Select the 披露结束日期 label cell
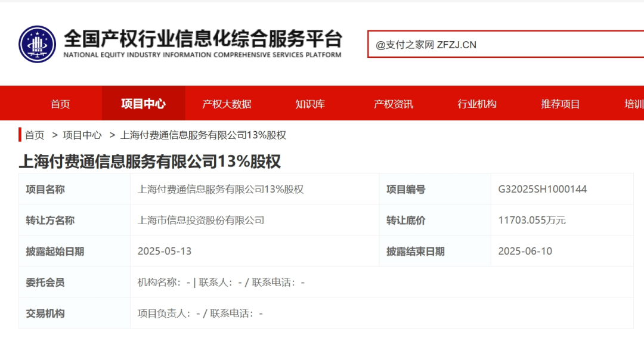Viewport: 644px width, 338px height. (435, 252)
